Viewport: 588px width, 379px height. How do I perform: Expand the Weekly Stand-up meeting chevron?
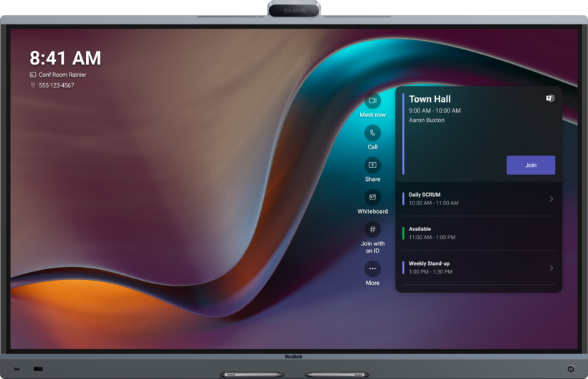551,268
